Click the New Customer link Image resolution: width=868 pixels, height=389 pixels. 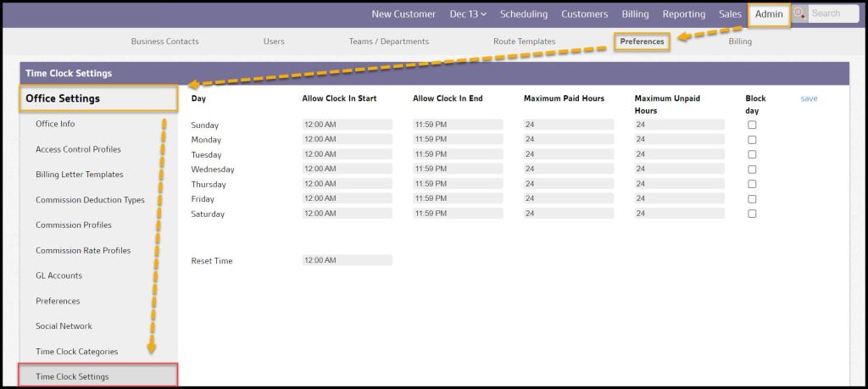tap(403, 14)
